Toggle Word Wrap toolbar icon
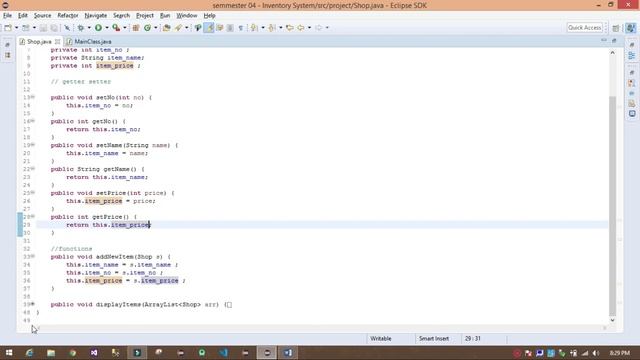640x360 pixels. tap(220, 28)
